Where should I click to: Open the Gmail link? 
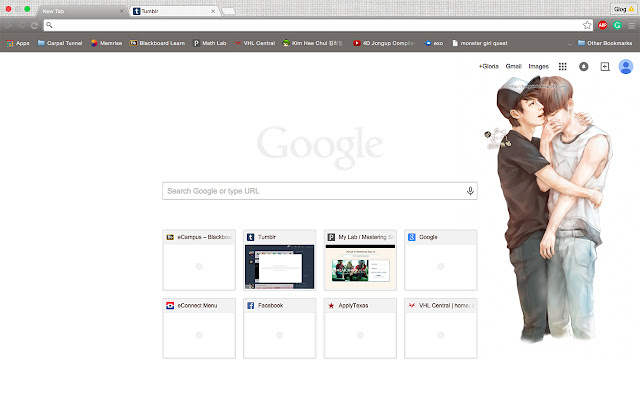point(514,66)
